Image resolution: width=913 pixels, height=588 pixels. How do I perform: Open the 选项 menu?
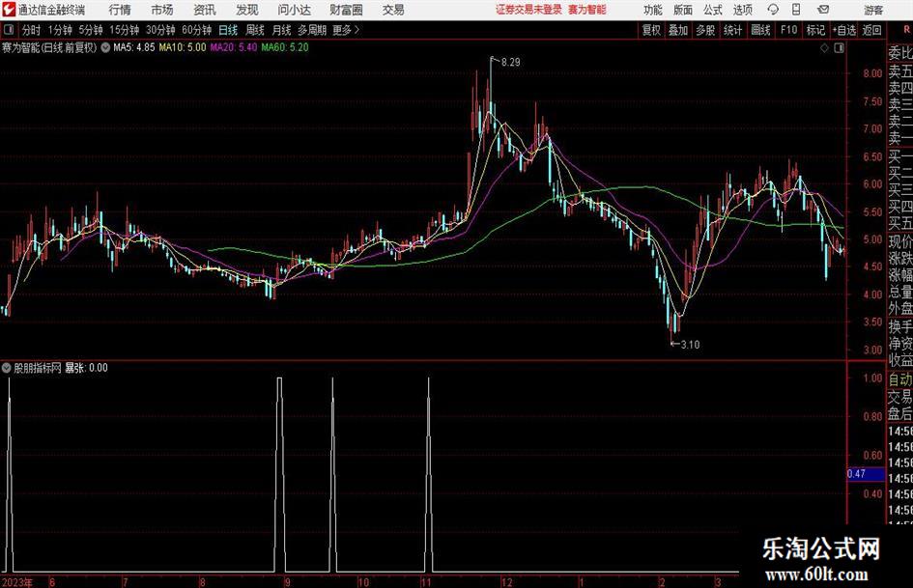[x=742, y=10]
